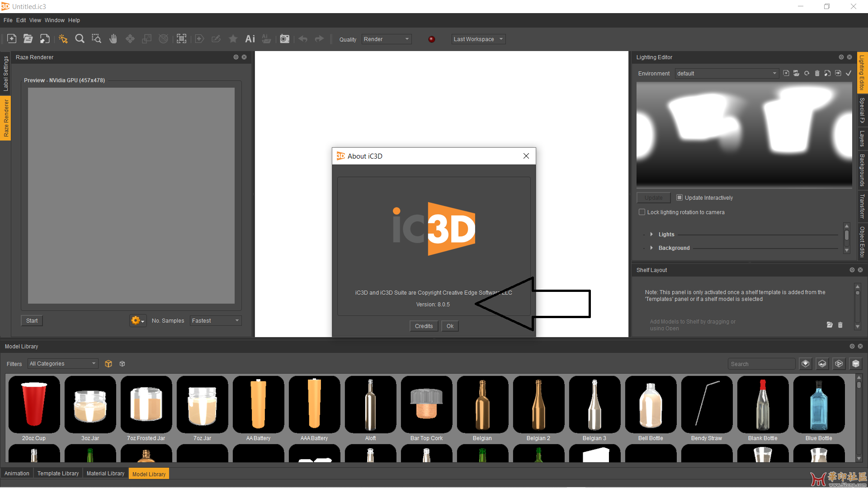Switch to the Template Library tab
Image resolution: width=868 pixels, height=488 pixels.
[x=58, y=474]
